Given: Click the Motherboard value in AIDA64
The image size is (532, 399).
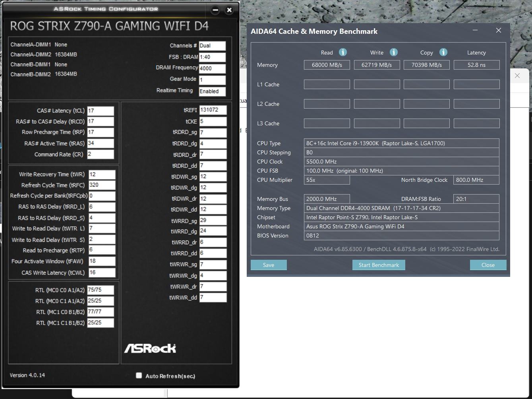Looking at the screenshot, I should coord(402,226).
